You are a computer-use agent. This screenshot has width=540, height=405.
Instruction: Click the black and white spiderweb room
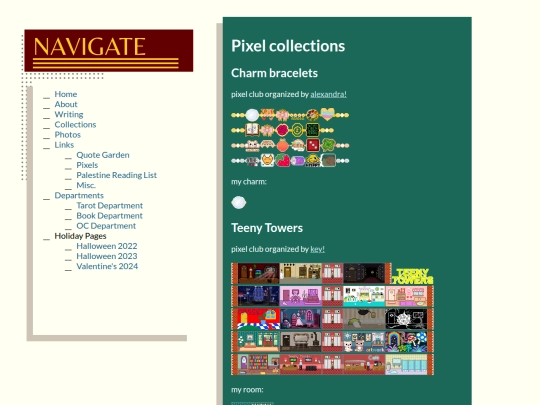[x=406, y=319]
